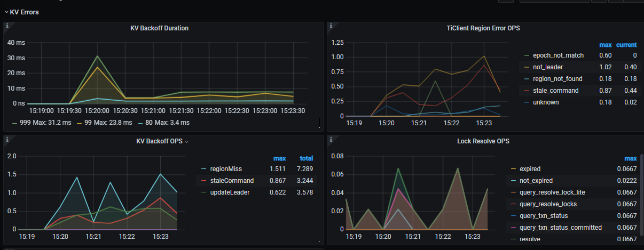644x250 pixels.
Task: Click the 31 ms peak in KV Backoff Duration
Action: click(97, 56)
